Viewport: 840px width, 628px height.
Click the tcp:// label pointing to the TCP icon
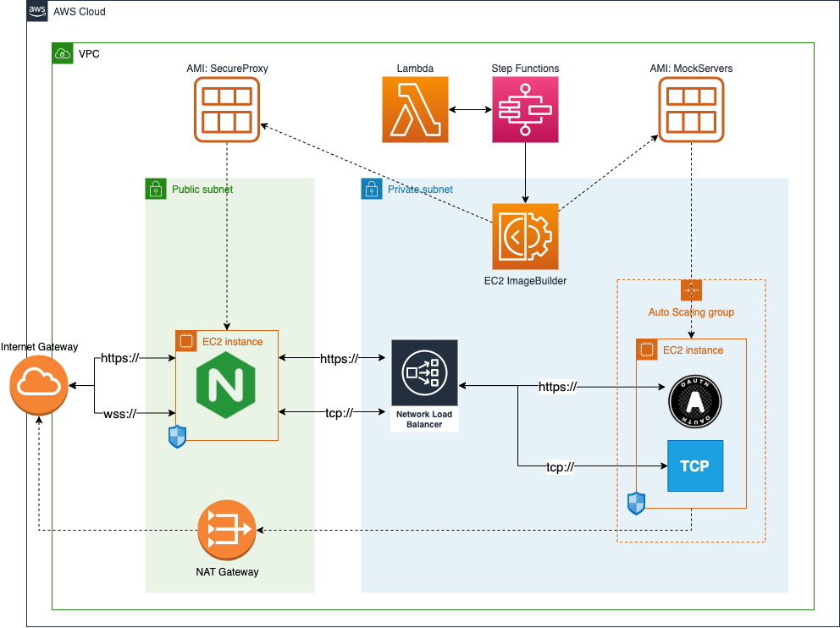pyautogui.click(x=560, y=467)
